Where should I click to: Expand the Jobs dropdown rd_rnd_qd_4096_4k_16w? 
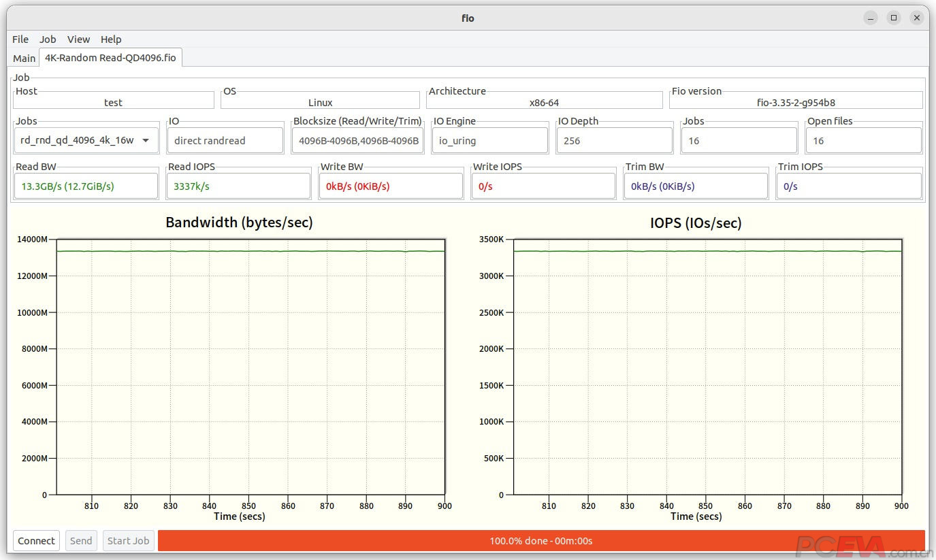(x=86, y=140)
